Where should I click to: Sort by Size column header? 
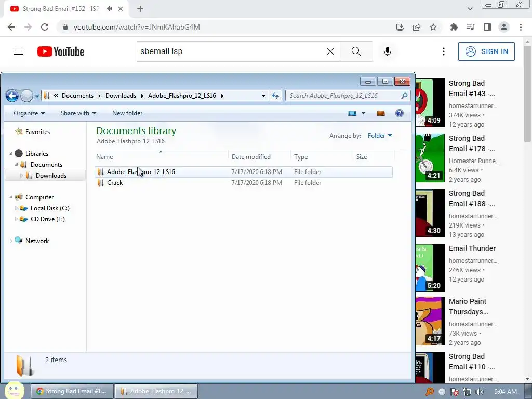[374, 157]
